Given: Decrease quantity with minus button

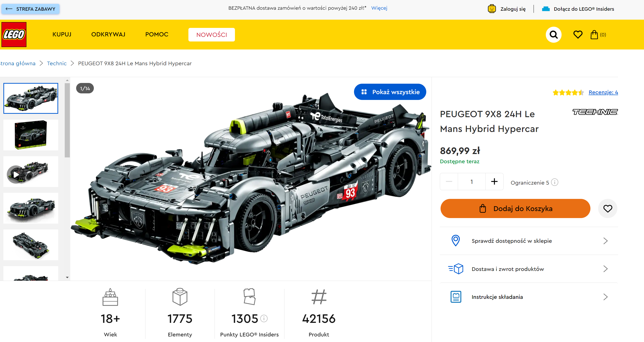Looking at the screenshot, I should (x=449, y=181).
